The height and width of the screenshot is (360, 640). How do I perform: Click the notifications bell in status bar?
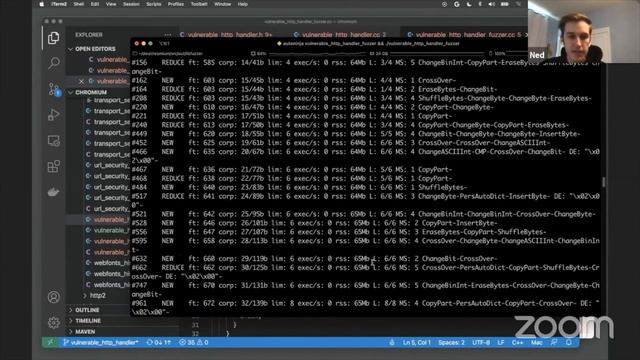pyautogui.click(x=569, y=342)
